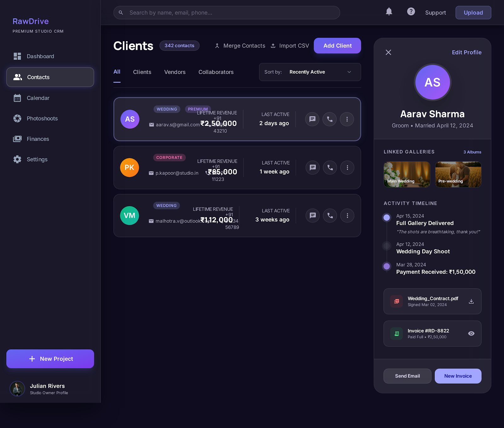Click the help question mark icon
This screenshot has width=504, height=428.
pos(411,12)
